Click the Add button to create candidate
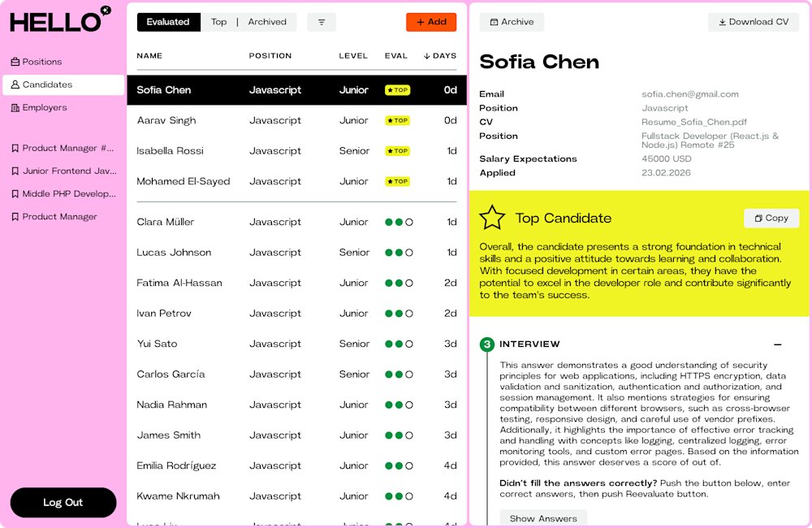 (x=431, y=22)
